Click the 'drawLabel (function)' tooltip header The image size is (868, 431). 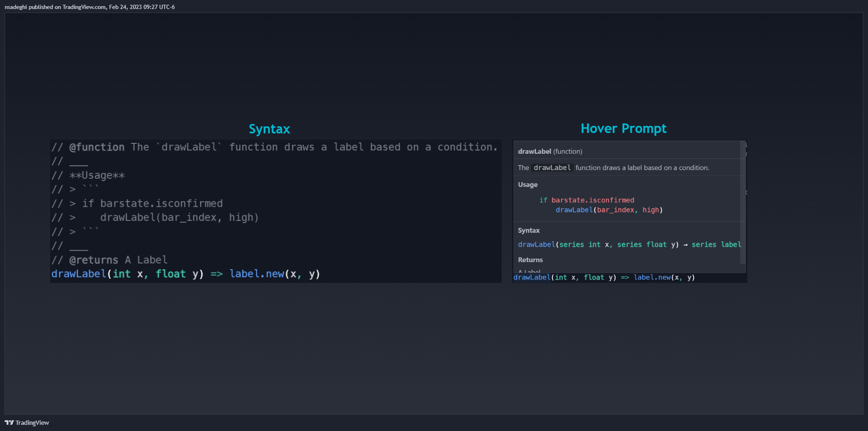pos(550,151)
